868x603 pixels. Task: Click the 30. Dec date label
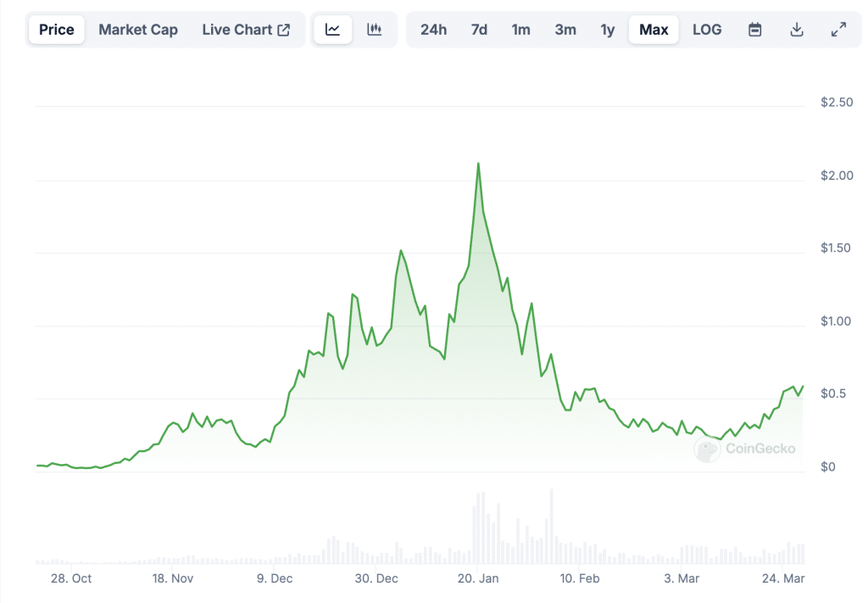click(376, 578)
